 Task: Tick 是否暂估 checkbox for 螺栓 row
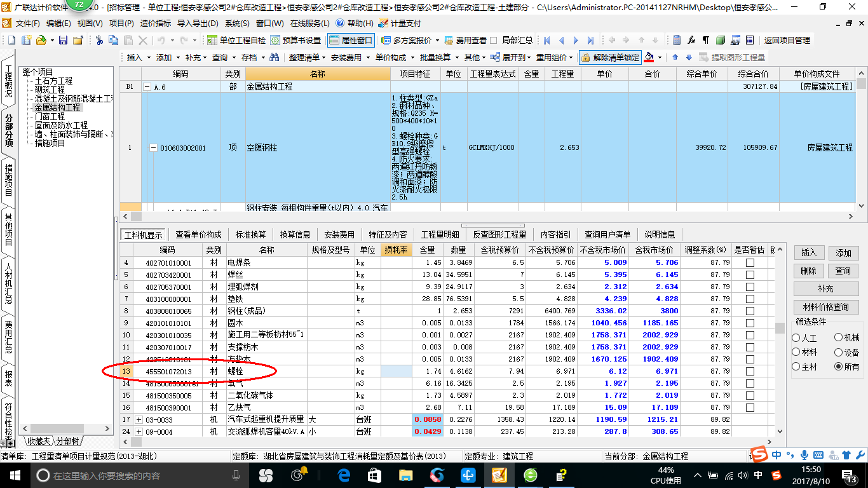(x=750, y=371)
